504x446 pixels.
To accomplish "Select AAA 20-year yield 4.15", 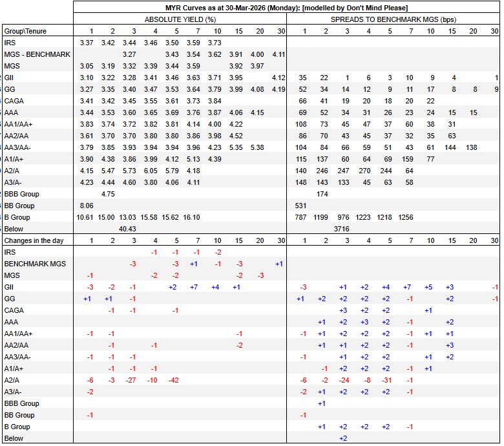I will coord(257,112).
